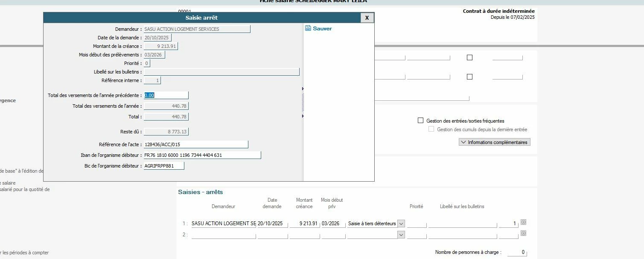Click row 2 Demandeur empty field
The image size is (644, 259).
pos(224,235)
